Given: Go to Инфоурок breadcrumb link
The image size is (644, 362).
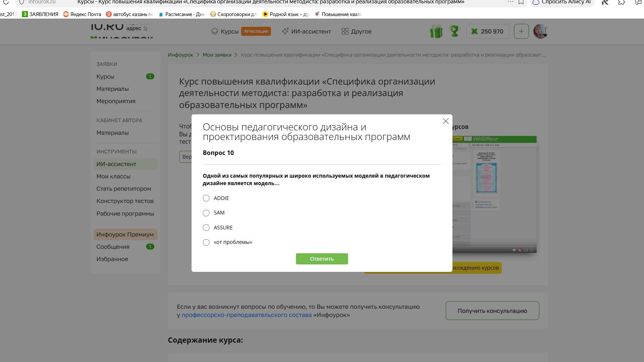Looking at the screenshot, I should click(180, 55).
